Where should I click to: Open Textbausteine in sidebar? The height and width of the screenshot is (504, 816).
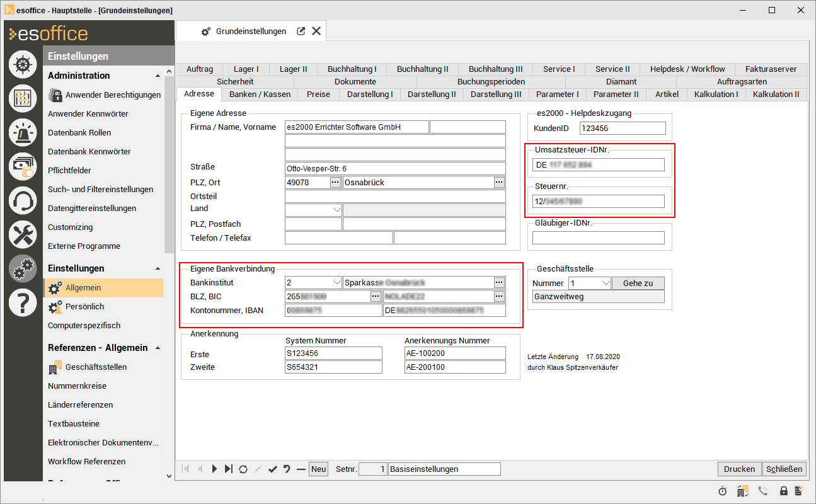(74, 423)
